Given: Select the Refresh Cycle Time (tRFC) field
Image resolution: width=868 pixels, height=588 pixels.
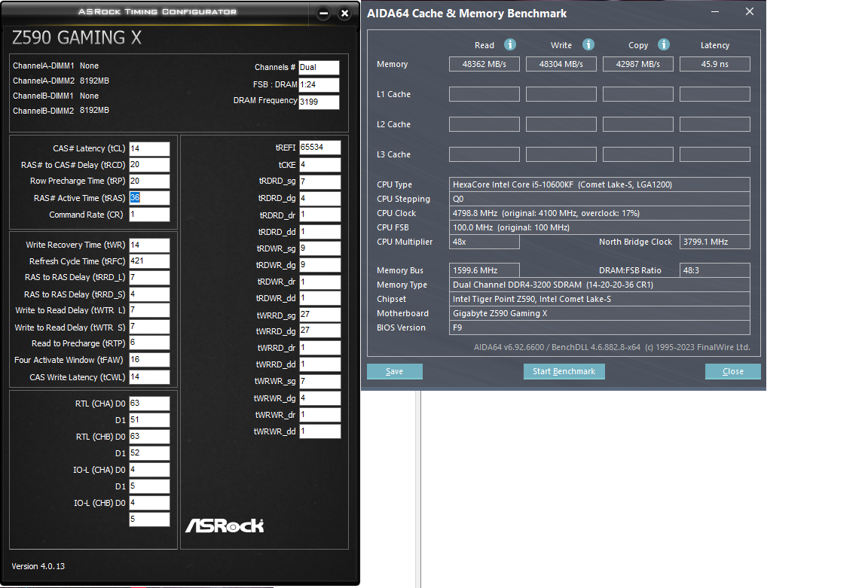Looking at the screenshot, I should [149, 261].
